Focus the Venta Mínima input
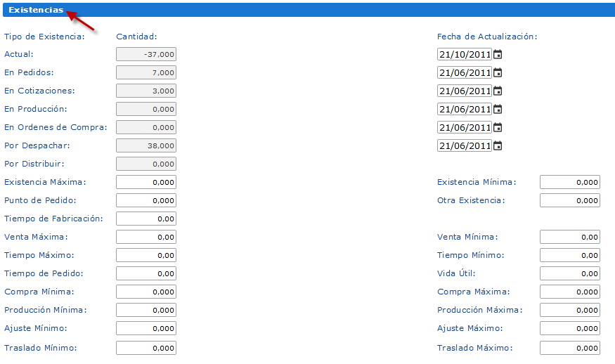Image resolution: width=615 pixels, height=364 pixels. coord(570,237)
